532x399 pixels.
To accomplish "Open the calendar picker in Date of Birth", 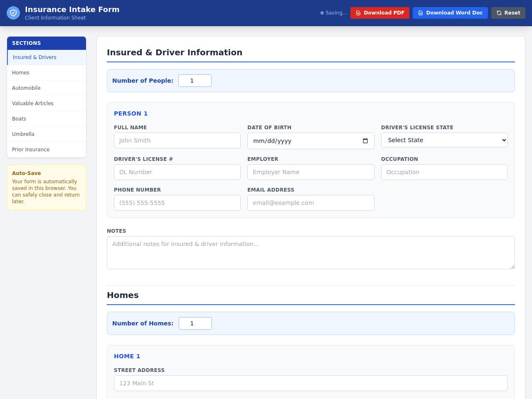I will point(365,141).
